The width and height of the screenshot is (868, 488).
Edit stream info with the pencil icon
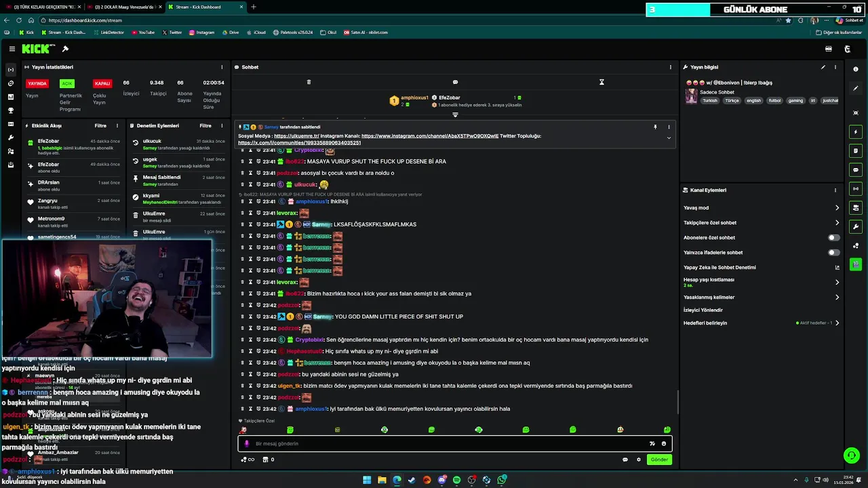(x=823, y=67)
